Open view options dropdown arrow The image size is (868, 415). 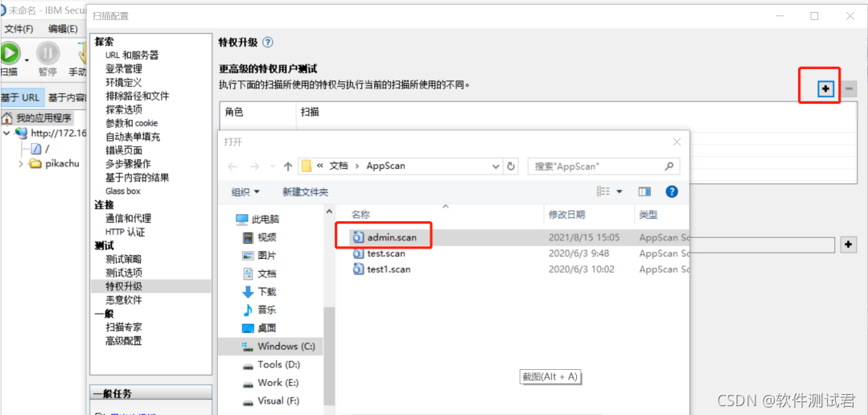[x=619, y=192]
